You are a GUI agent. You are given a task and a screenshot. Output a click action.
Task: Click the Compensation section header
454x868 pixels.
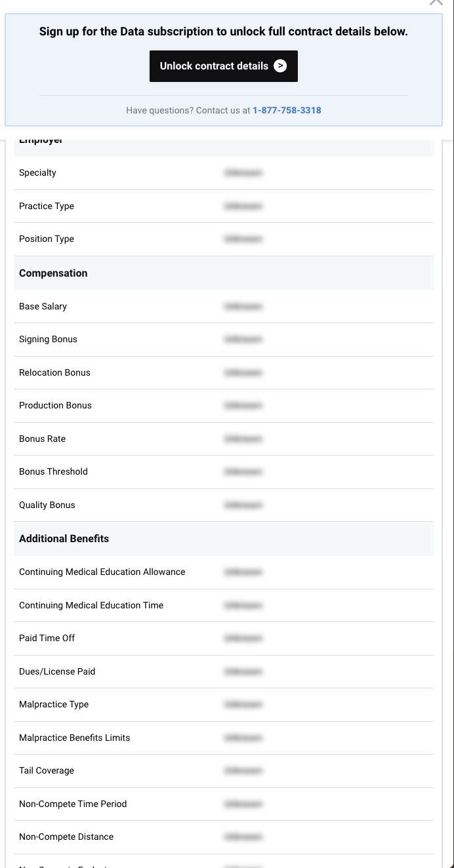pos(53,273)
